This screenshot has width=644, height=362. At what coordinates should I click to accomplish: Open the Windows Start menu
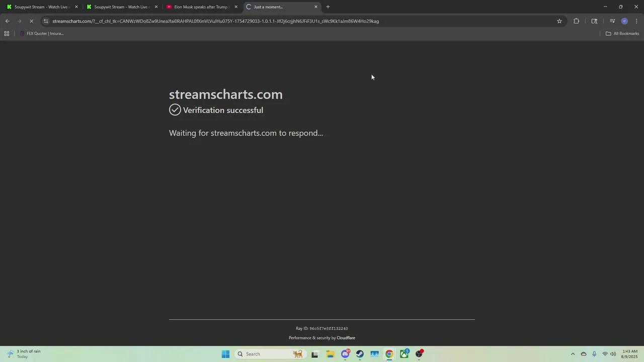[x=225, y=354]
